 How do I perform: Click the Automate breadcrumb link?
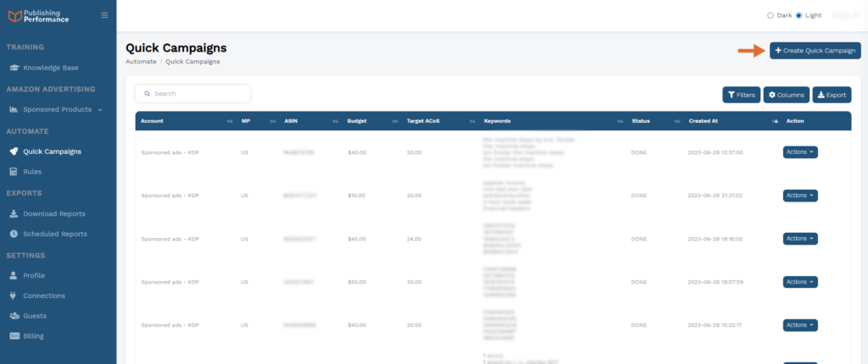tap(142, 62)
